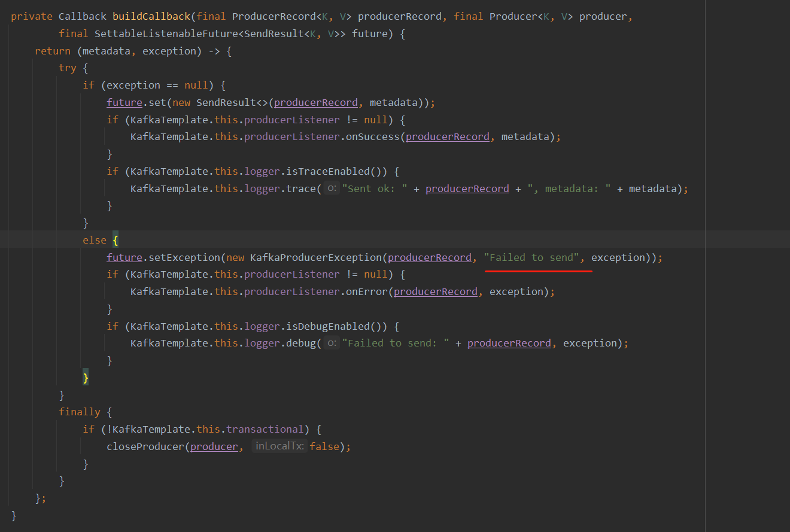
Task: Click the "Sent ok: " string literal
Action: (374, 189)
